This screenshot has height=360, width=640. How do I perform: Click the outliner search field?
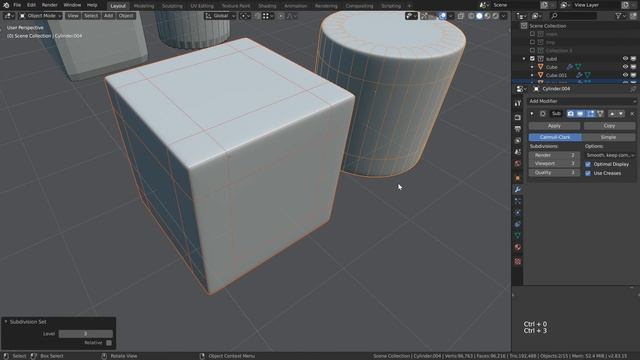[x=573, y=16]
